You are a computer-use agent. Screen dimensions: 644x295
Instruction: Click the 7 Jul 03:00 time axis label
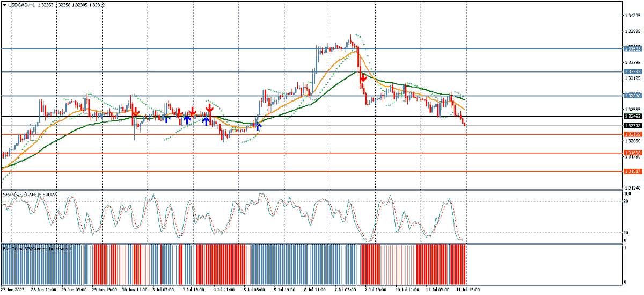pos(346,289)
